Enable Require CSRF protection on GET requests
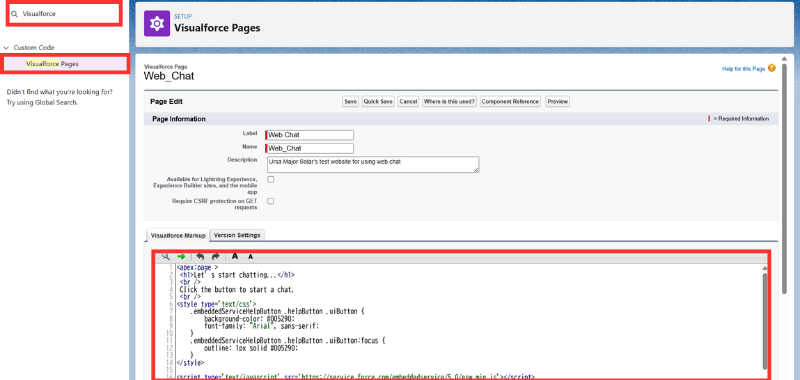 [271, 201]
